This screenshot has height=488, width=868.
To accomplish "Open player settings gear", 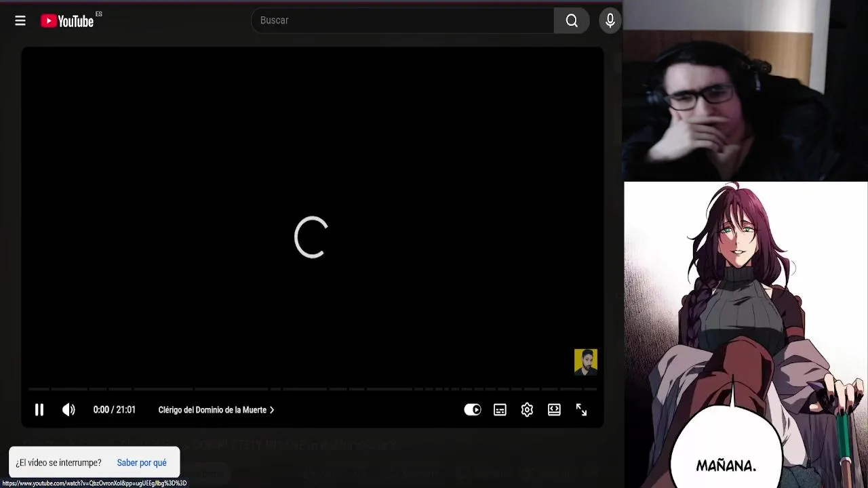I will [x=527, y=409].
